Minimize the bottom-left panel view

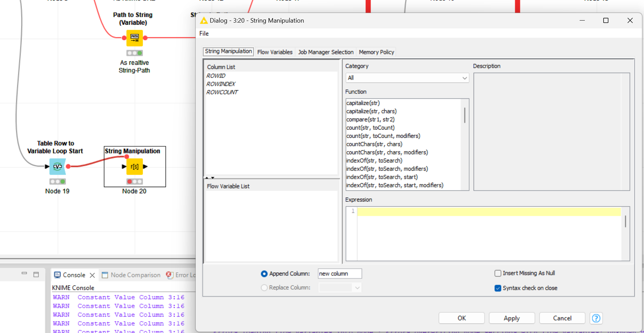pyautogui.click(x=24, y=273)
